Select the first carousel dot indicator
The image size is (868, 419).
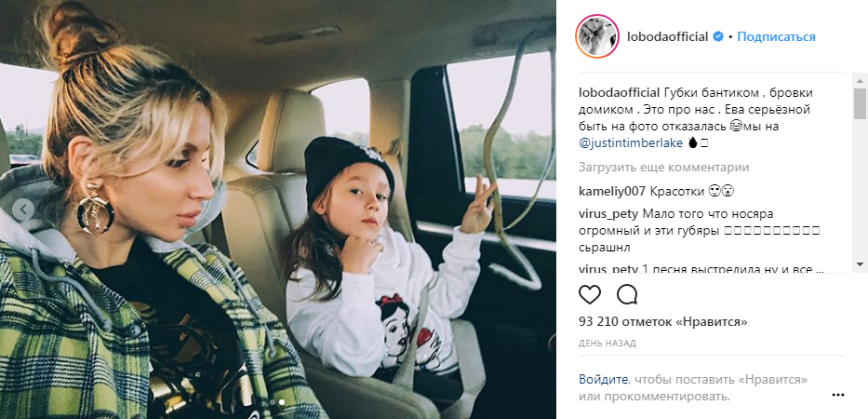[x=273, y=402]
